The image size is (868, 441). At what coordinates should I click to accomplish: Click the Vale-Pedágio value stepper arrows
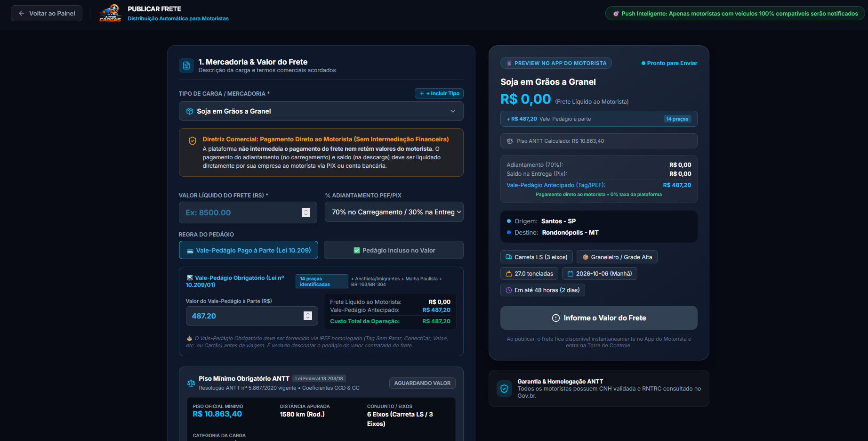308,316
